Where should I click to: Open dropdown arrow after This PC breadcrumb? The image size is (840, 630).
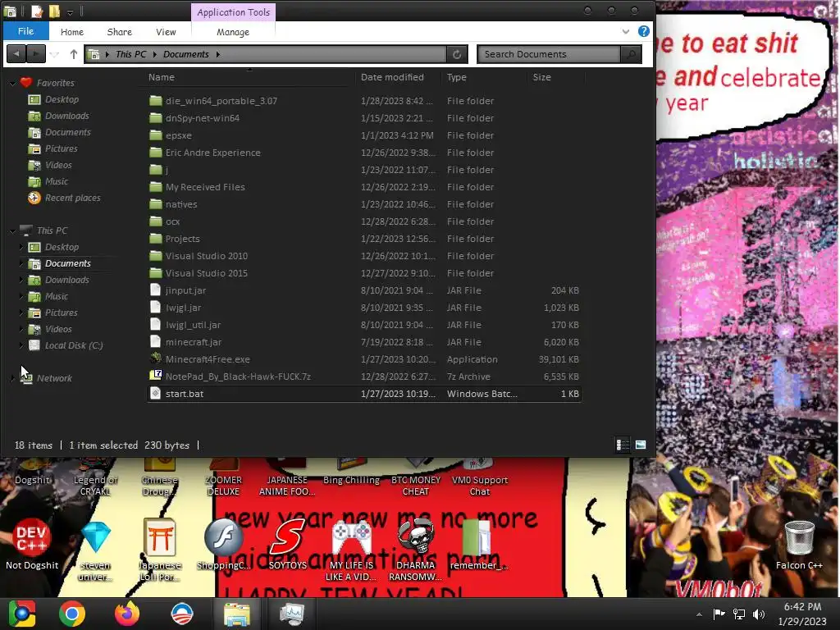(x=155, y=54)
